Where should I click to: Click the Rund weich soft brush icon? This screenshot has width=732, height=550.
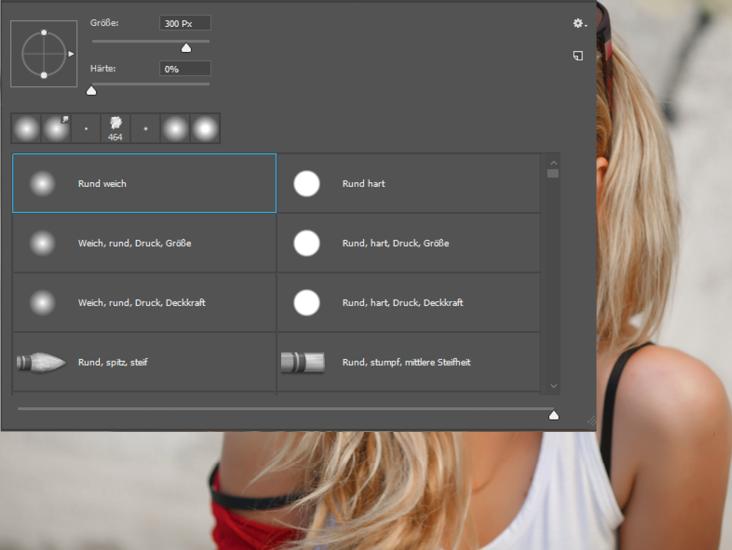pos(42,183)
